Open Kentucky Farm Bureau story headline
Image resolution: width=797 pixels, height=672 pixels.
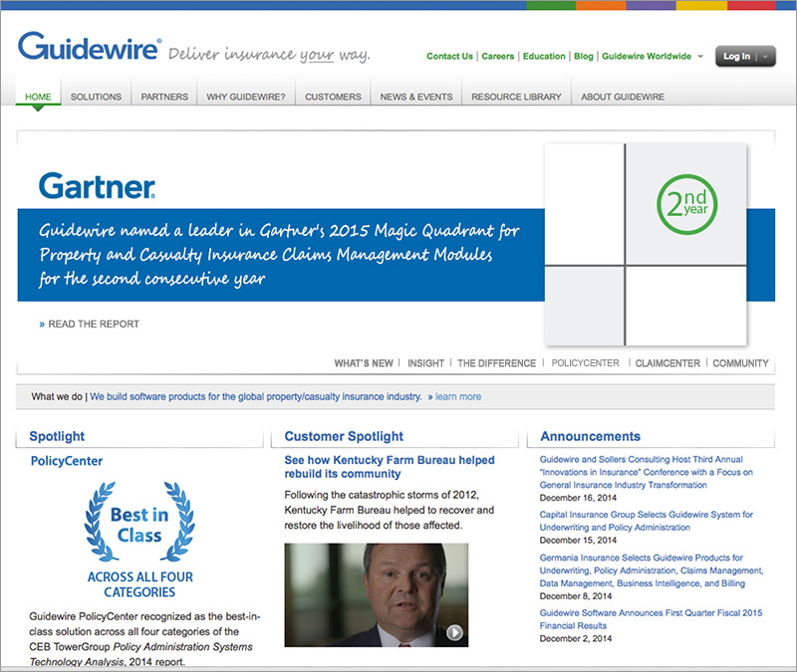coord(390,467)
